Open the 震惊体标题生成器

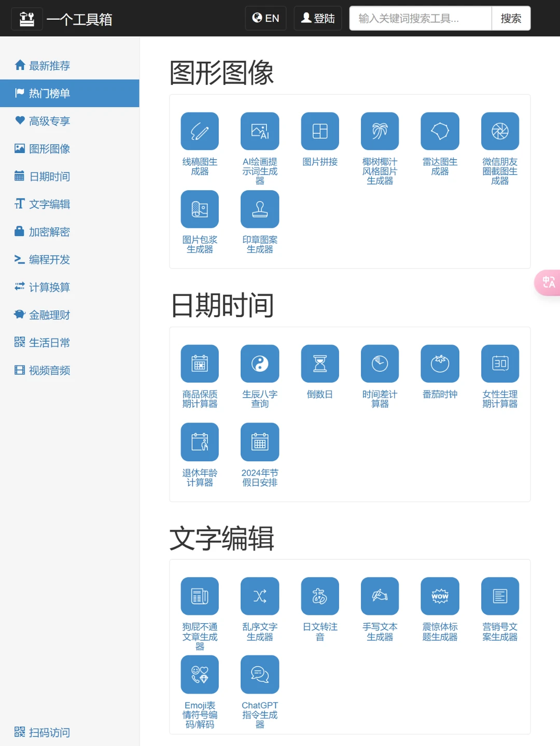click(440, 596)
